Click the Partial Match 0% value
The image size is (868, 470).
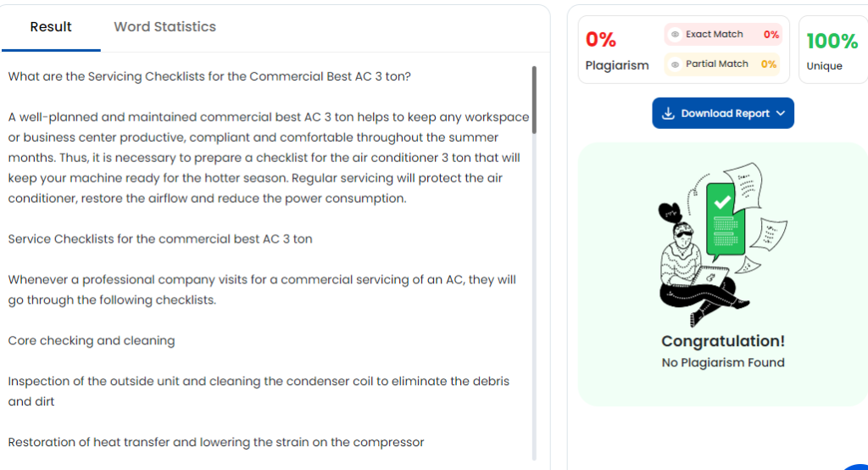[768, 64]
